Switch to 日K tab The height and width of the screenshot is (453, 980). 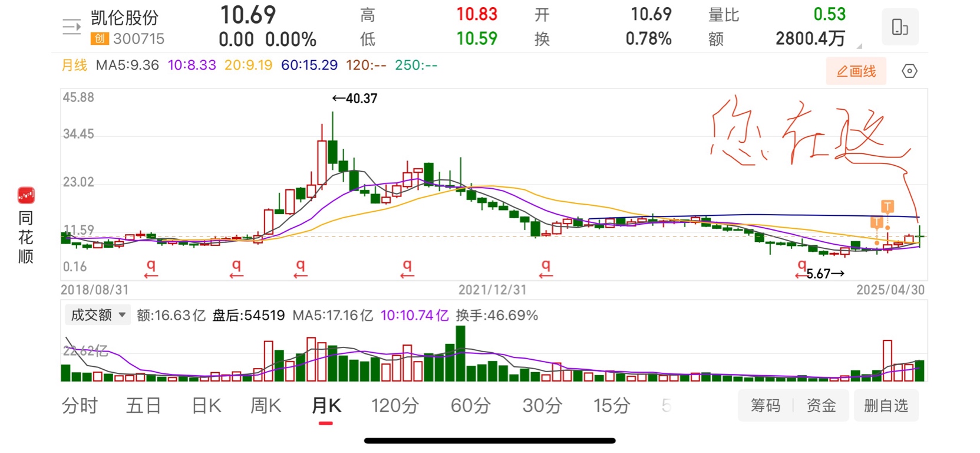pyautogui.click(x=206, y=406)
